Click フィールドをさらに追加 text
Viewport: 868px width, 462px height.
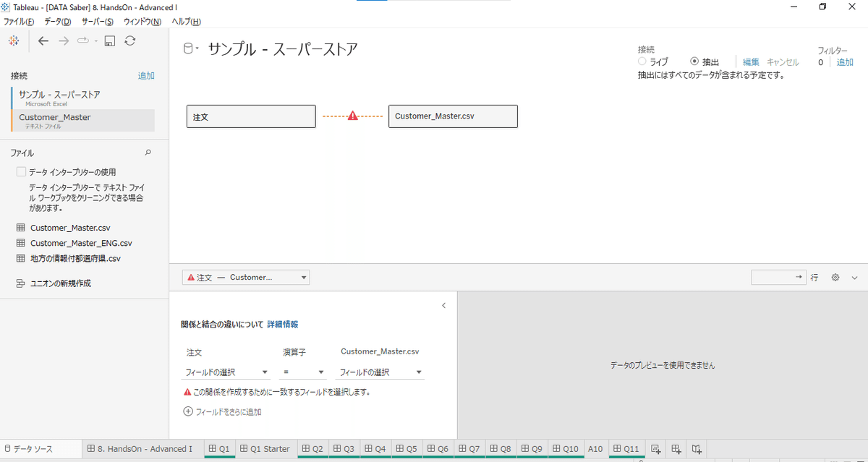point(229,412)
